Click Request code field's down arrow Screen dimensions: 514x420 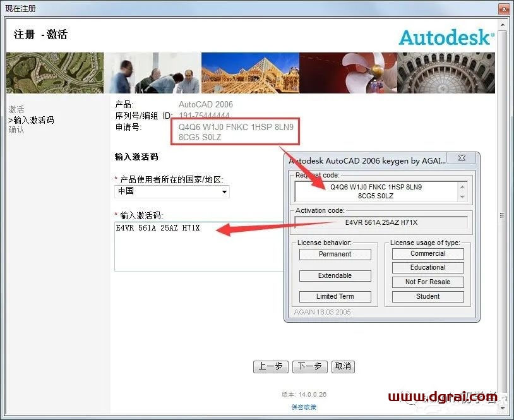462,196
